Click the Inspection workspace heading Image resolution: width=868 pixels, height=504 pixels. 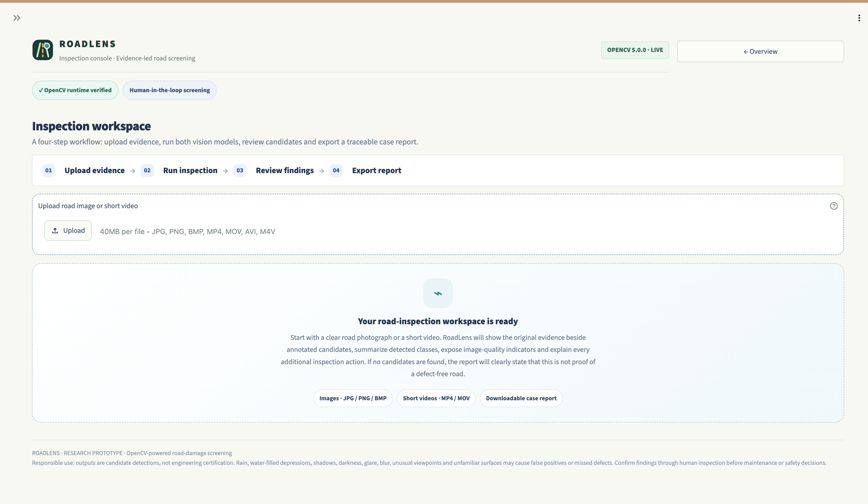click(x=91, y=126)
